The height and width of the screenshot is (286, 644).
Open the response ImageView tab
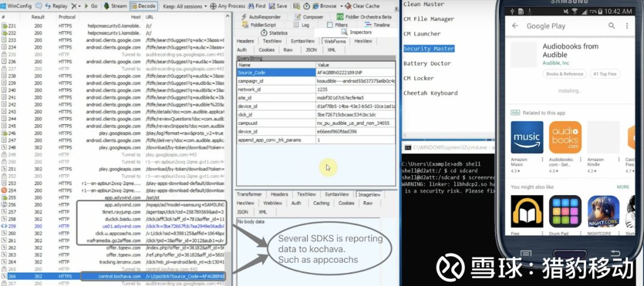click(x=369, y=194)
